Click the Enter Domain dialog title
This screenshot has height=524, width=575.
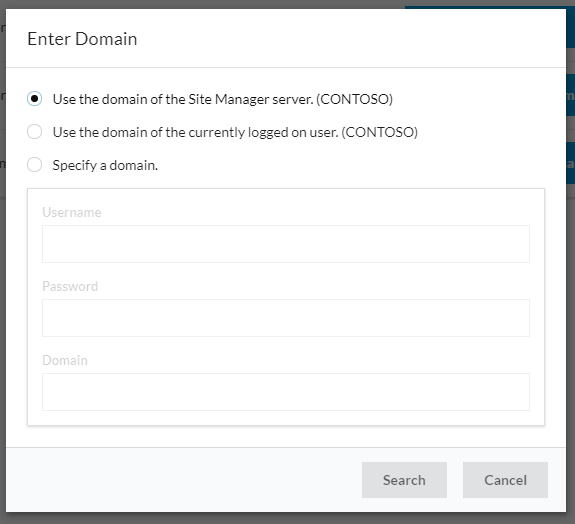pos(82,39)
